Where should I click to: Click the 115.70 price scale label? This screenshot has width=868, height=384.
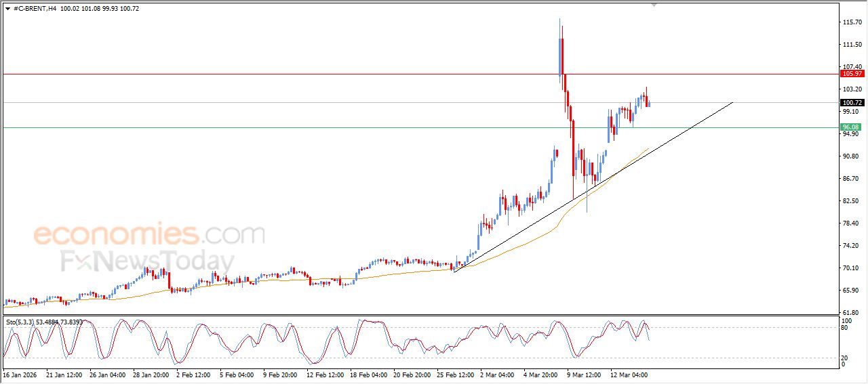(851, 22)
